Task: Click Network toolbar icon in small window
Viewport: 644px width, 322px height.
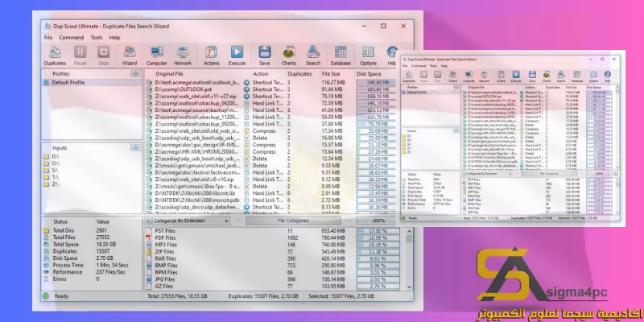Action: (485, 76)
